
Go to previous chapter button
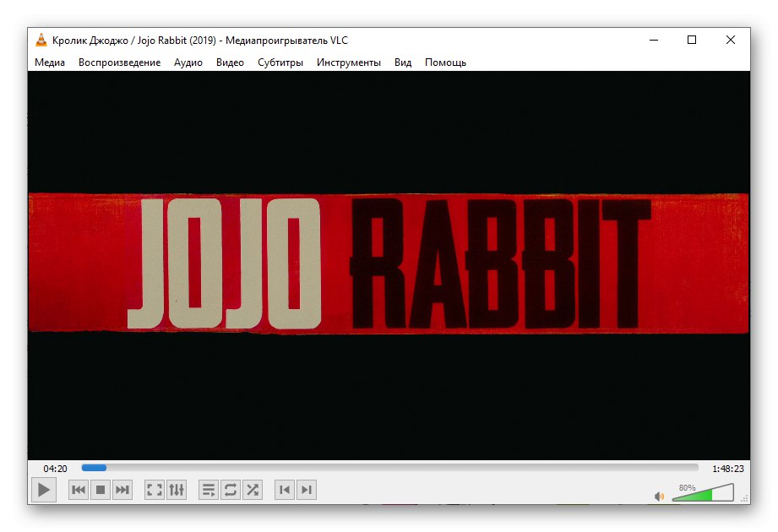285,490
